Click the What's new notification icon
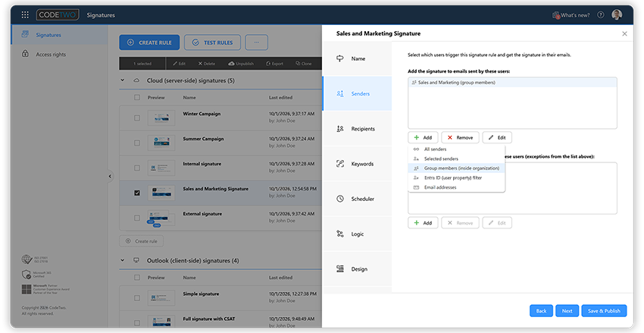This screenshot has height=333, width=644. pos(556,15)
